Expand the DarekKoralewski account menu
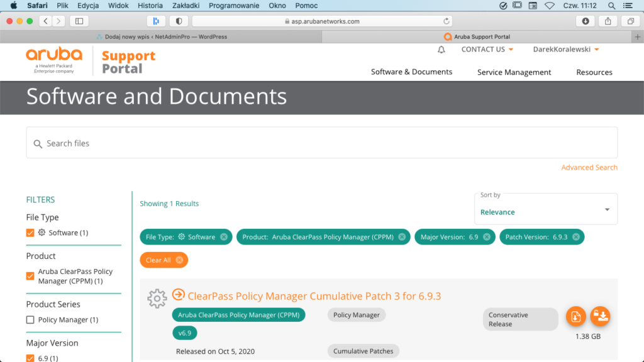644x362 pixels. click(565, 50)
